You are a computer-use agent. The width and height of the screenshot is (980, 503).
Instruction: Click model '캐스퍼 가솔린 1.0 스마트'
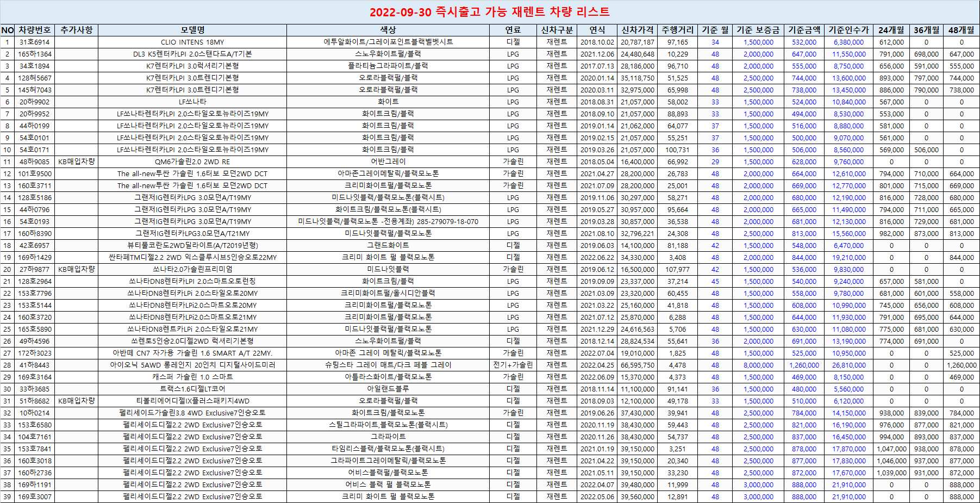click(x=192, y=377)
